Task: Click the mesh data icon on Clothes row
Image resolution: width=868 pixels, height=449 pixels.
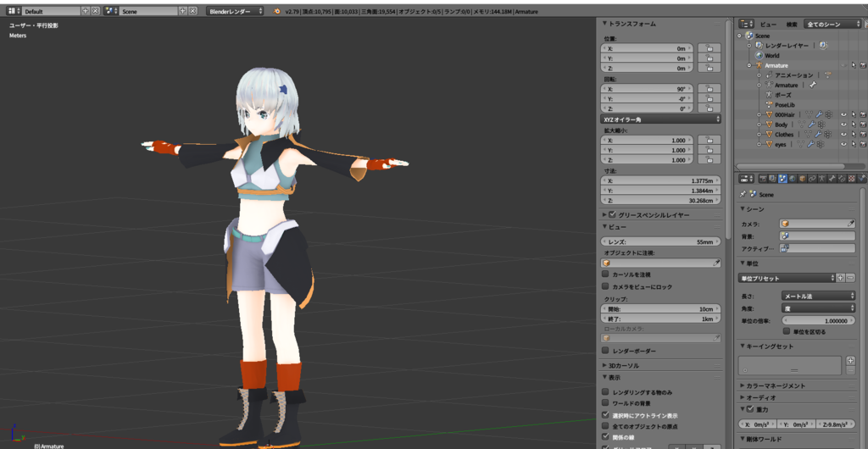Action: pyautogui.click(x=810, y=135)
